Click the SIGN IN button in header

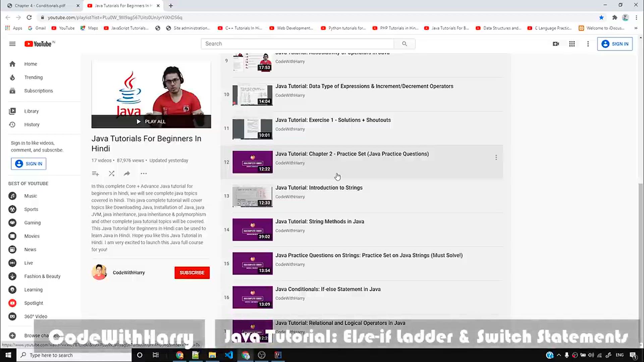pos(615,44)
